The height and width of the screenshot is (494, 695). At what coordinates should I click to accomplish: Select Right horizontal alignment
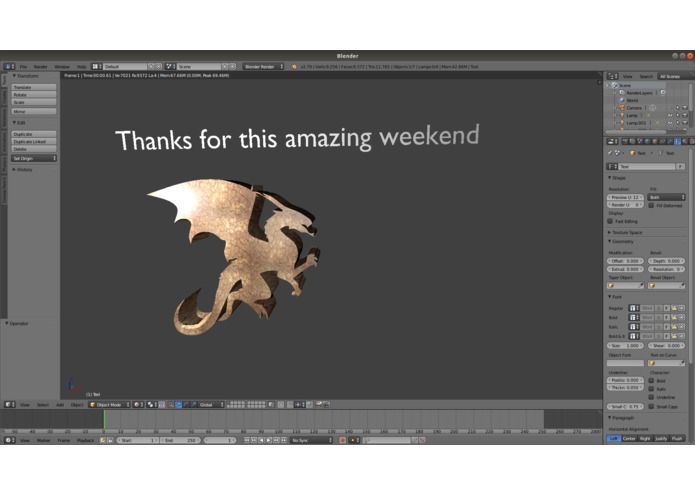tap(645, 438)
